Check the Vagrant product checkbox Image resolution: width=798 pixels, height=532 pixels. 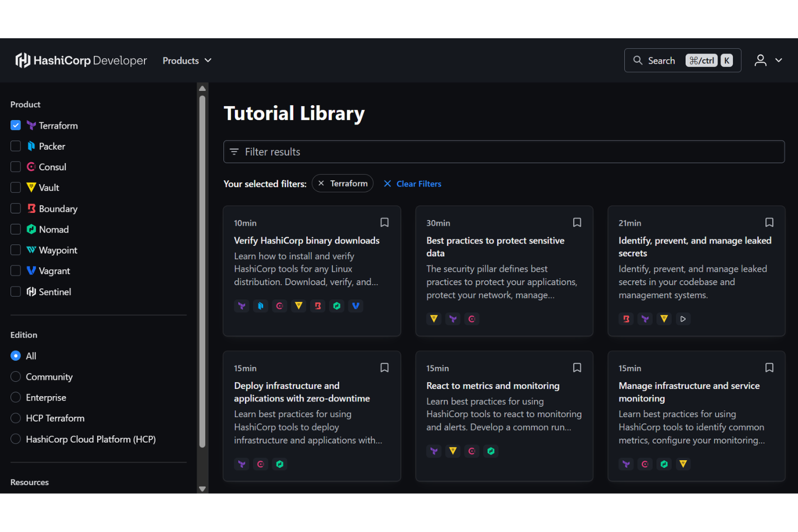click(16, 271)
